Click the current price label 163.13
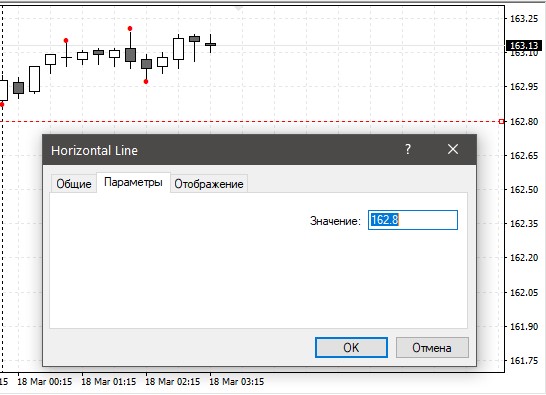 coord(524,46)
